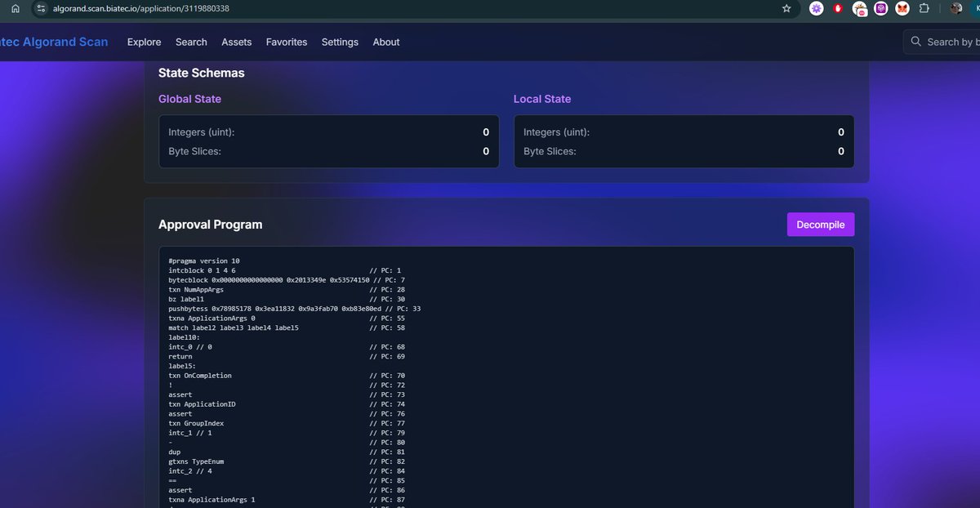Viewport: 980px width, 508px height.
Task: Click the State Schemas heading
Action: point(202,73)
